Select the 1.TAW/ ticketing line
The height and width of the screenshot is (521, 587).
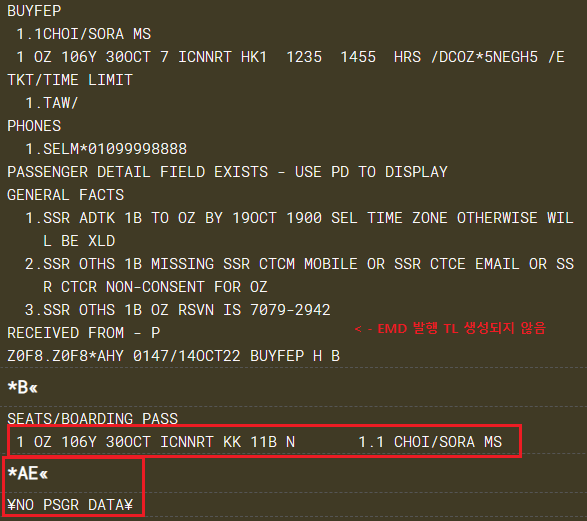52,103
